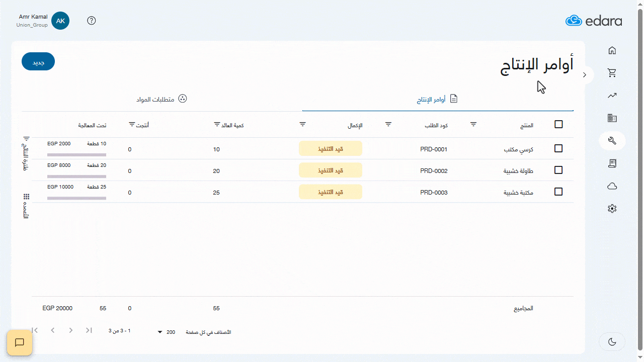Viewport: 644px width, 362px height.
Task: Open the filter menu of the كمية العائد column
Action: 217,124
